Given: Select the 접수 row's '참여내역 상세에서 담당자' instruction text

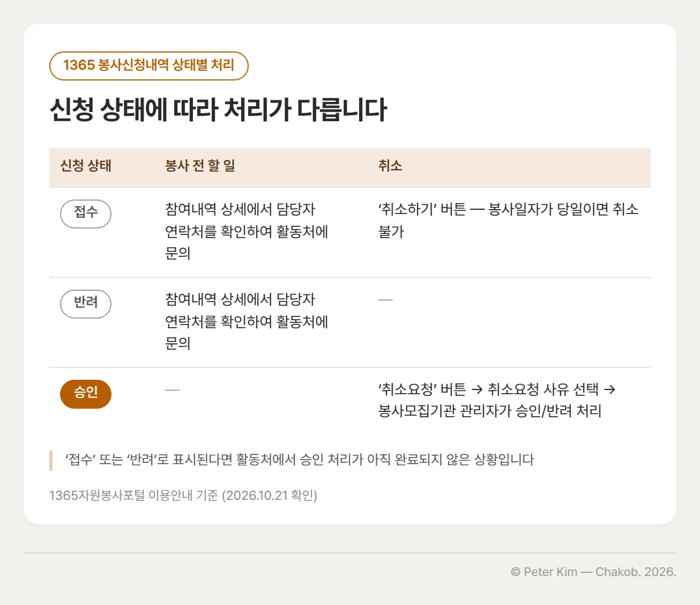Looking at the screenshot, I should point(247,231).
